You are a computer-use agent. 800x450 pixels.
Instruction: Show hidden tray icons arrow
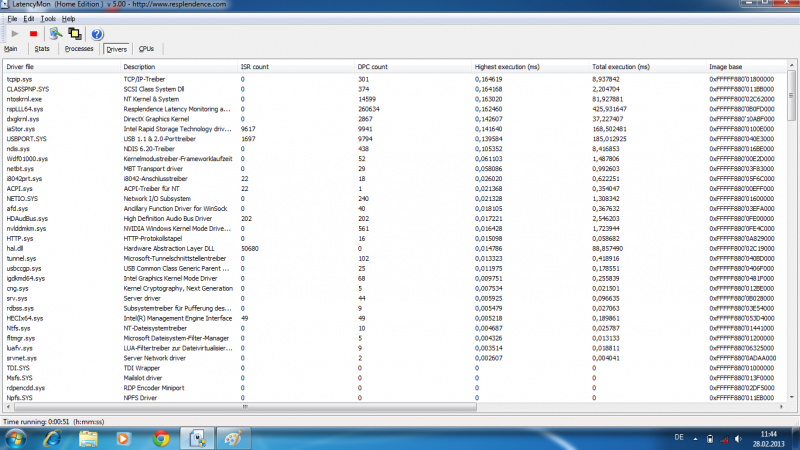pos(695,438)
